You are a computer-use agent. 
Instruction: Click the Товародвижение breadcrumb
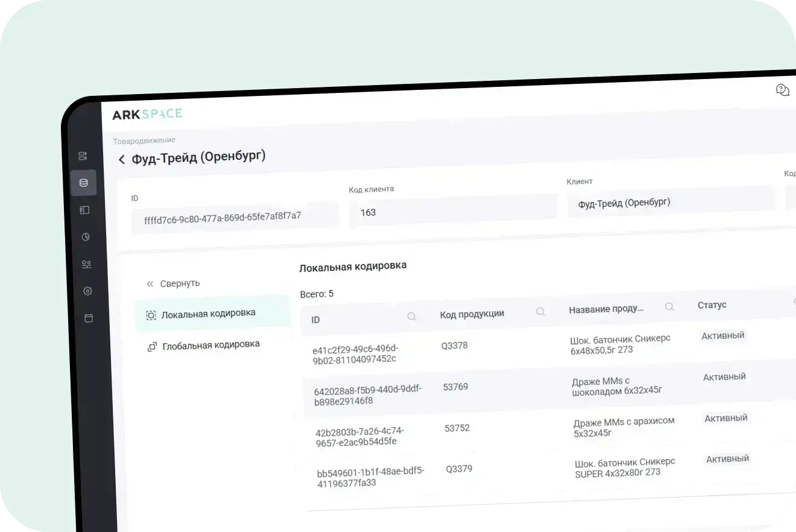144,141
